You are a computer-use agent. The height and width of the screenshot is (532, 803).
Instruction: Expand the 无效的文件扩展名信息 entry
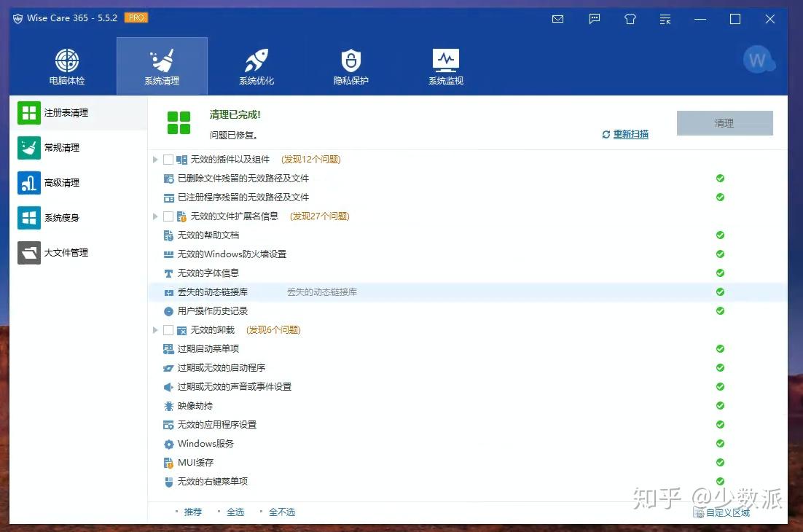point(154,216)
